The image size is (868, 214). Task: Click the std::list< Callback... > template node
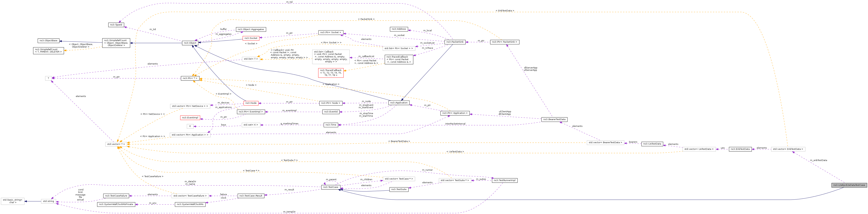click(331, 56)
